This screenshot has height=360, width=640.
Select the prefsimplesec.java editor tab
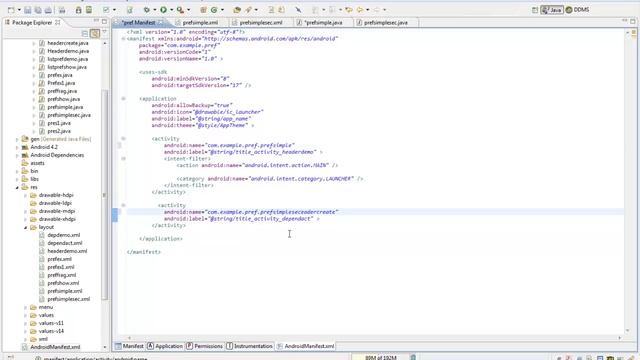tap(385, 23)
